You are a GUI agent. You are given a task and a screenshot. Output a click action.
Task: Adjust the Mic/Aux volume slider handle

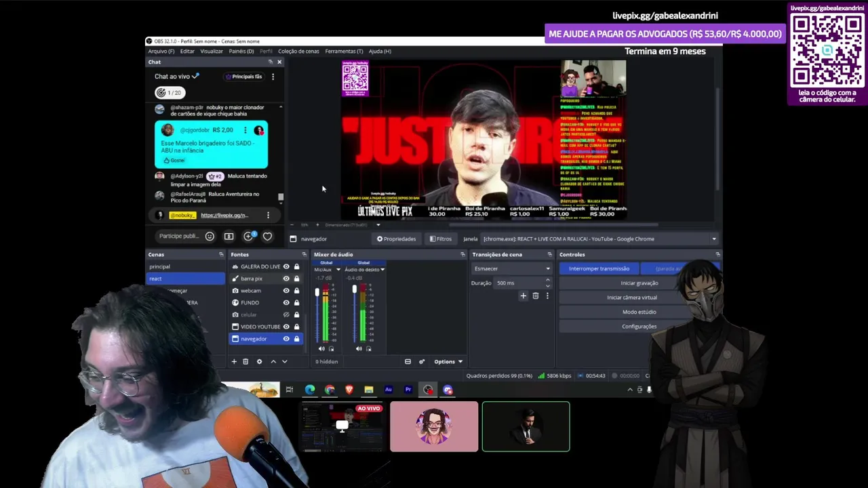tap(317, 293)
